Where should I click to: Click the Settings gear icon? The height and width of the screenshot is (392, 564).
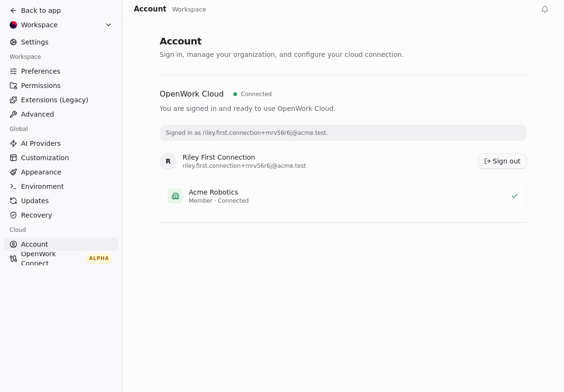13,42
